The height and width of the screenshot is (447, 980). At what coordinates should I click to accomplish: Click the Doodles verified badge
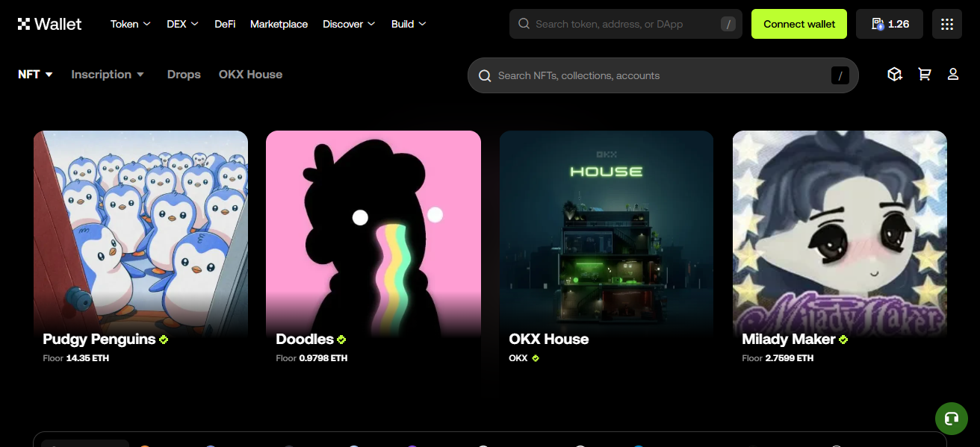pyautogui.click(x=341, y=340)
